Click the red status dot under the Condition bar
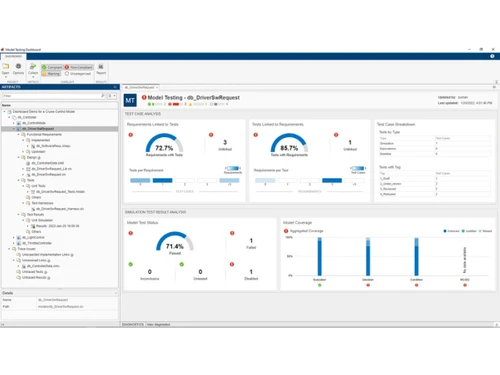The image size is (500, 375). tap(416, 285)
